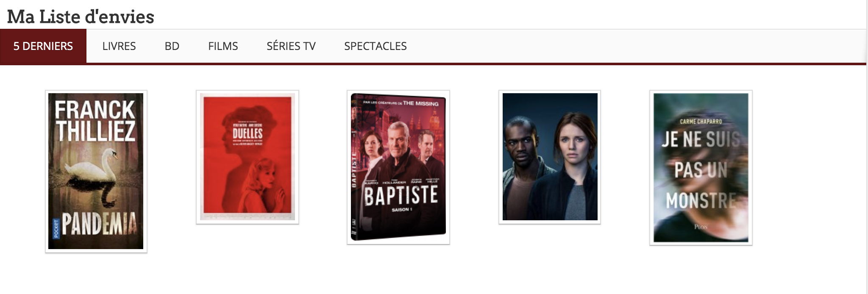Open the BD tab

pos(172,46)
